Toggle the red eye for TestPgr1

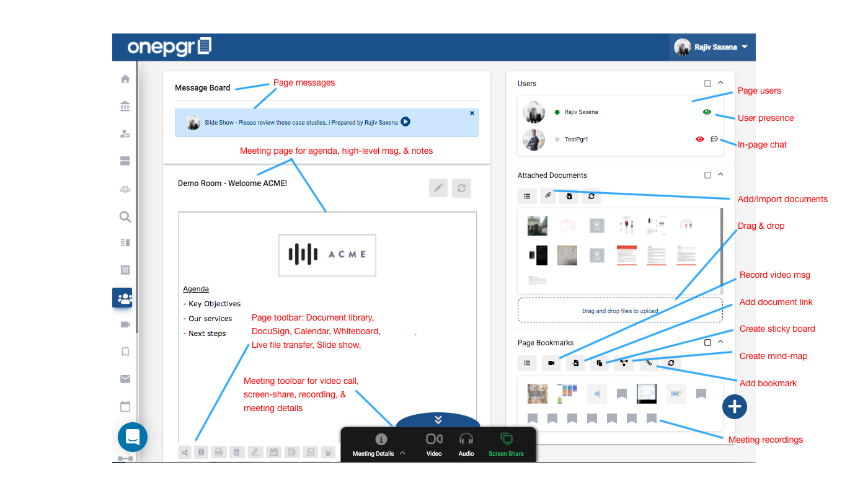coord(700,139)
